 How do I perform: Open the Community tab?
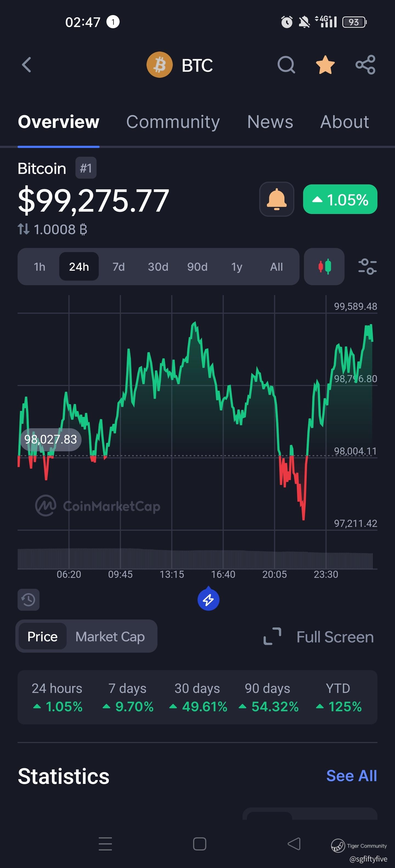tap(173, 122)
